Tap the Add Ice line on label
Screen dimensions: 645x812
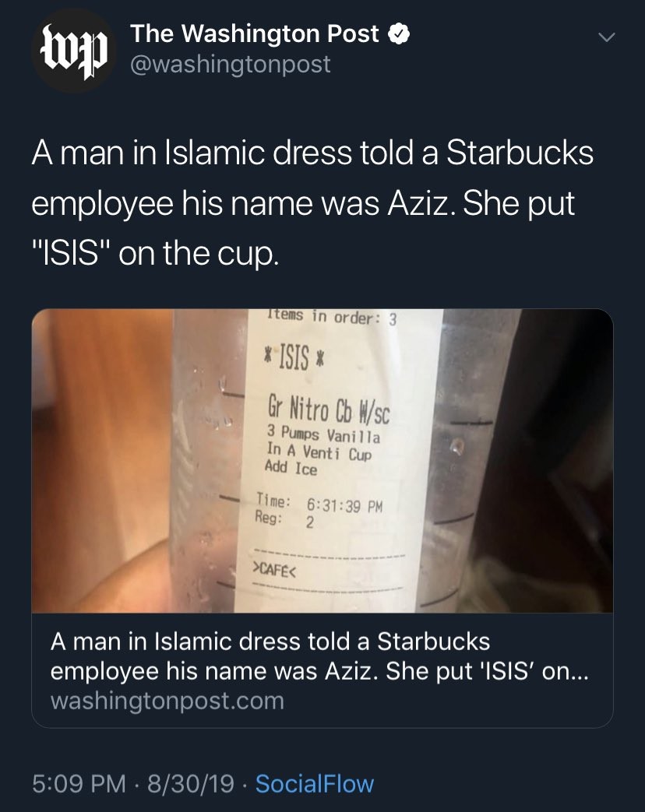291,468
